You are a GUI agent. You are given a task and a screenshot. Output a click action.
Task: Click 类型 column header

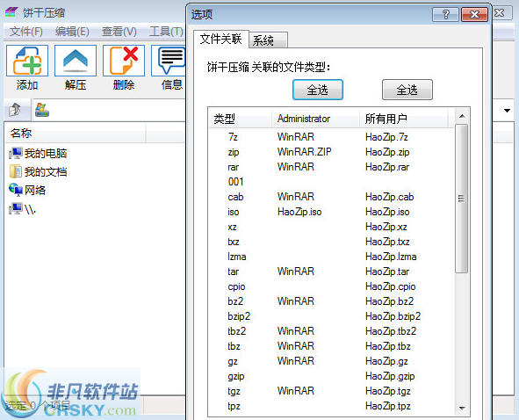[241, 119]
